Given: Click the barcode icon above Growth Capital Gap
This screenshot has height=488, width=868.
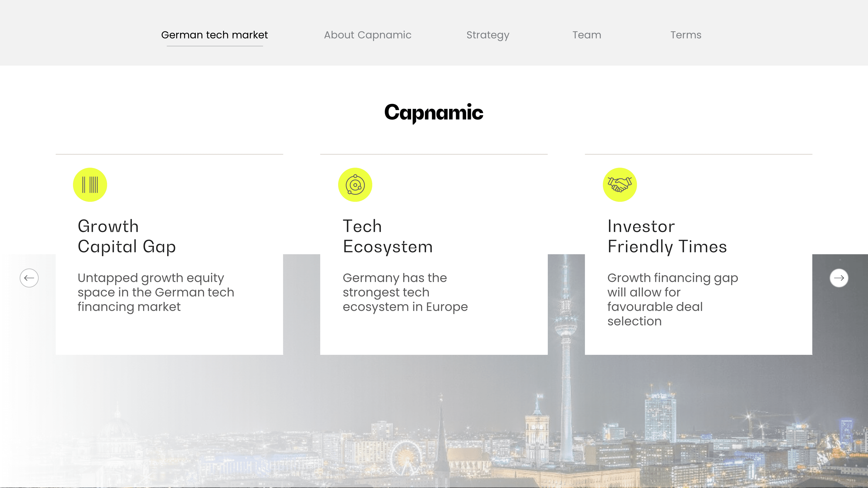Looking at the screenshot, I should point(90,185).
